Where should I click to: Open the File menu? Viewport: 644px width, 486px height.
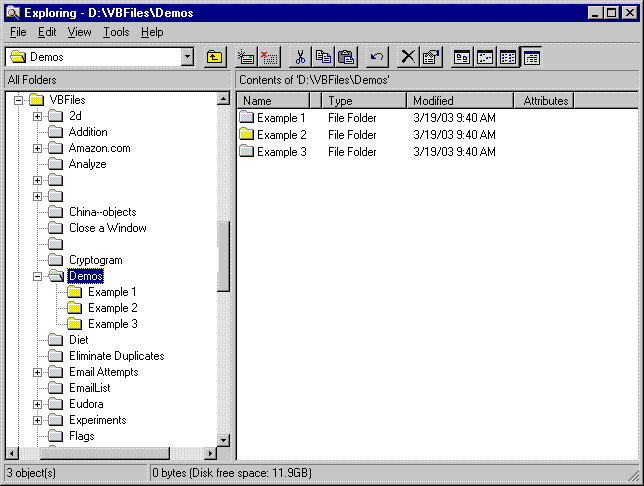tap(18, 32)
